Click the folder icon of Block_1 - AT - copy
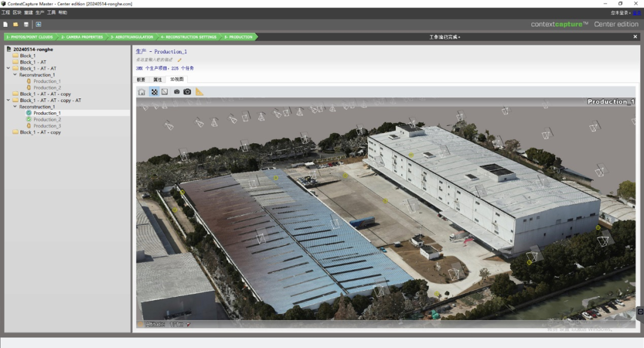 coord(16,132)
